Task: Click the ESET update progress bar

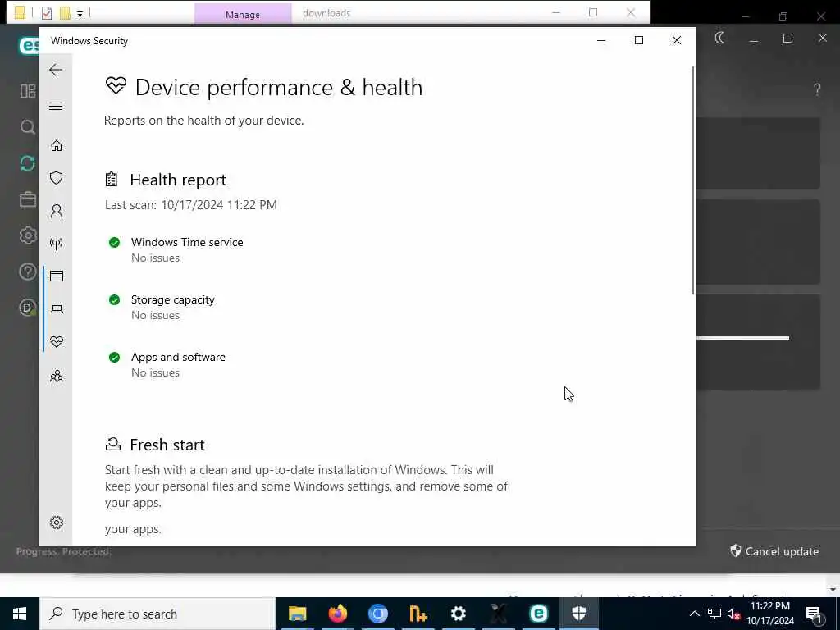Action: pyautogui.click(x=742, y=338)
